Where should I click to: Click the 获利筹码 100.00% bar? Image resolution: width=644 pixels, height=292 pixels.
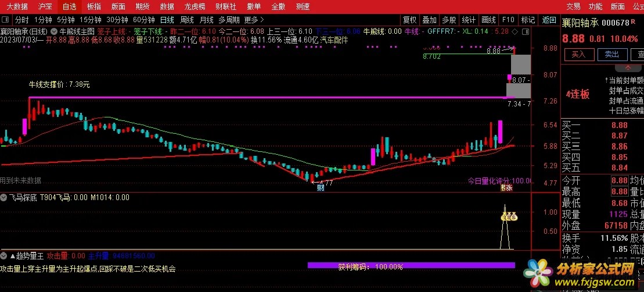coord(411,266)
